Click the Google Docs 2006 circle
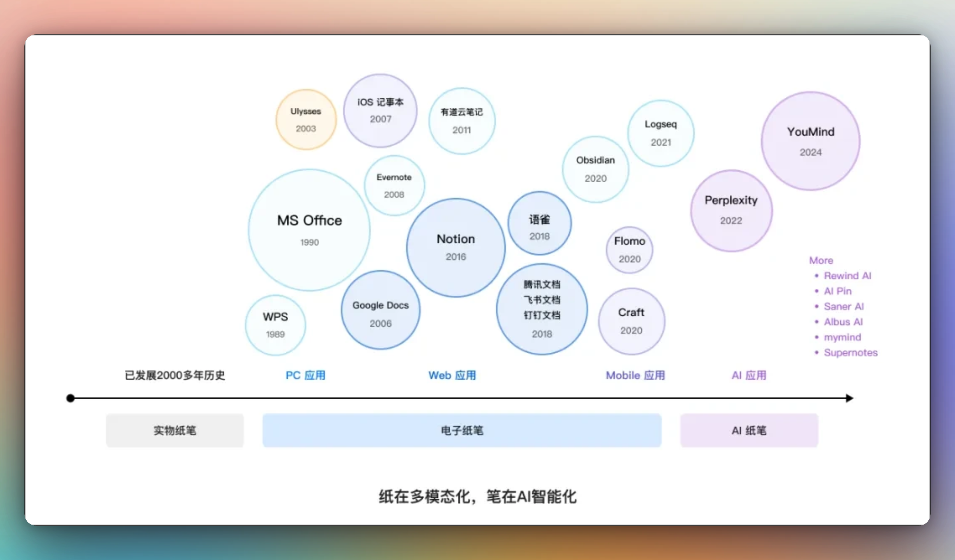955x560 pixels. (x=380, y=310)
